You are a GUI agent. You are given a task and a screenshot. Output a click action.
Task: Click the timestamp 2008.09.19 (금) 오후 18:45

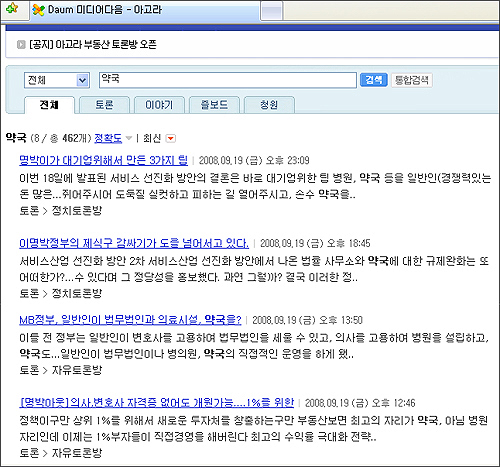click(x=315, y=244)
